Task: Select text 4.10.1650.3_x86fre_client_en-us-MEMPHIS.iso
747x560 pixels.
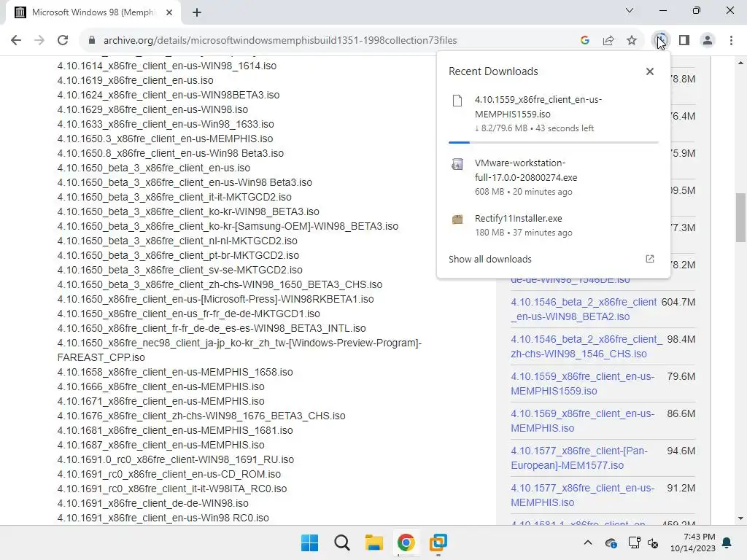Action: (x=165, y=139)
